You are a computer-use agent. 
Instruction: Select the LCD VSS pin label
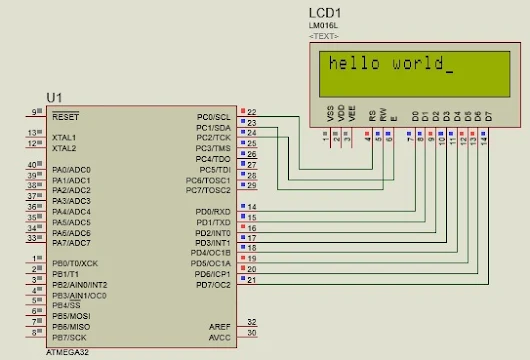pyautogui.click(x=330, y=113)
